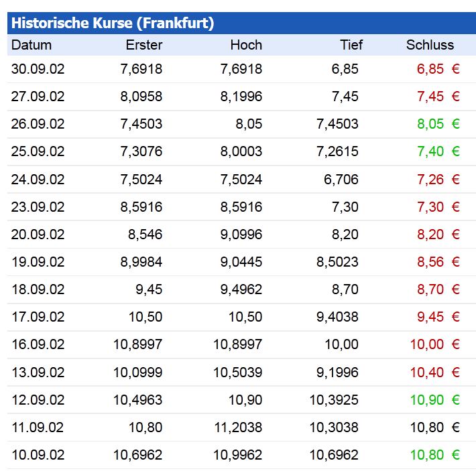The height and width of the screenshot is (471, 476).
Task: Click the Erster column header
Action: (x=144, y=46)
